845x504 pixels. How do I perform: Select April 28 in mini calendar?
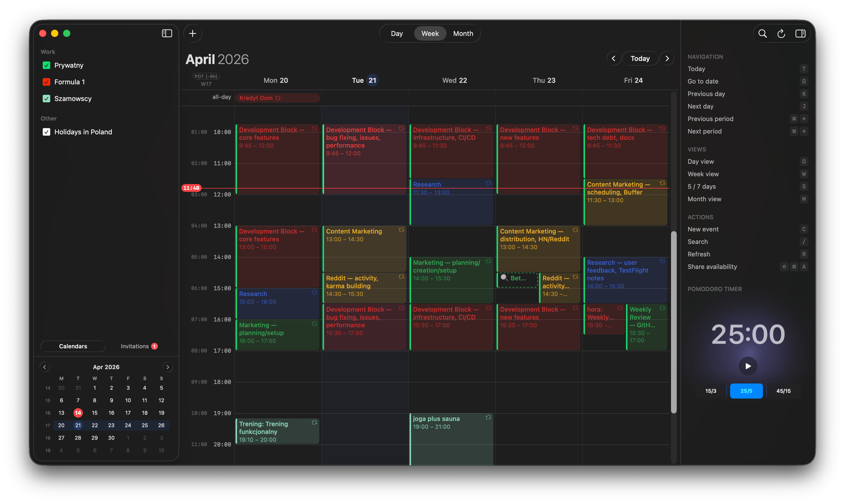[78, 438]
